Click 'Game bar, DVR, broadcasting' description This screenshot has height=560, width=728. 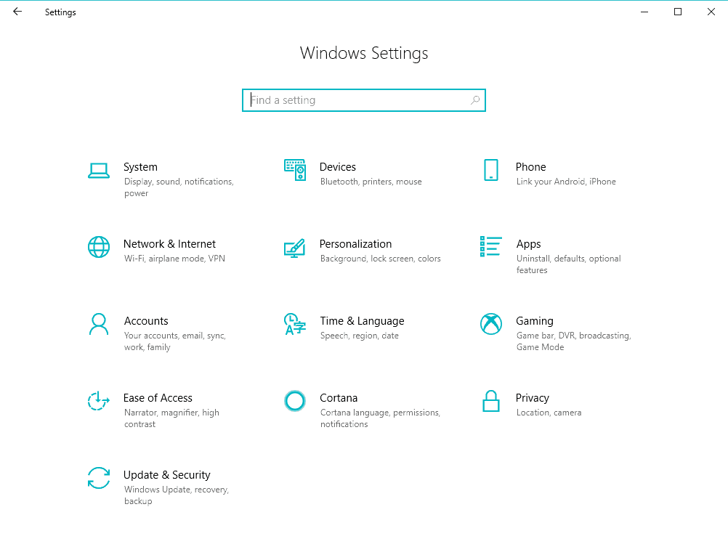[573, 341]
